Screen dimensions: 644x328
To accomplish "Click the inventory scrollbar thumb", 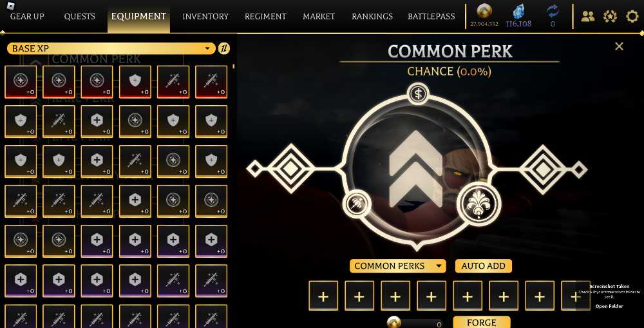I will click(233, 66).
